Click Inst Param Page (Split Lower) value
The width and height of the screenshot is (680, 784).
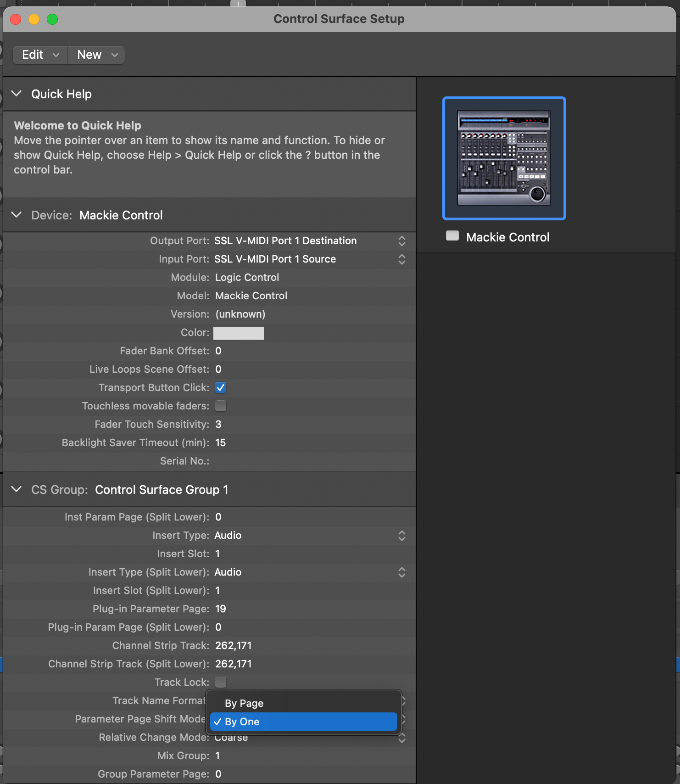point(218,517)
